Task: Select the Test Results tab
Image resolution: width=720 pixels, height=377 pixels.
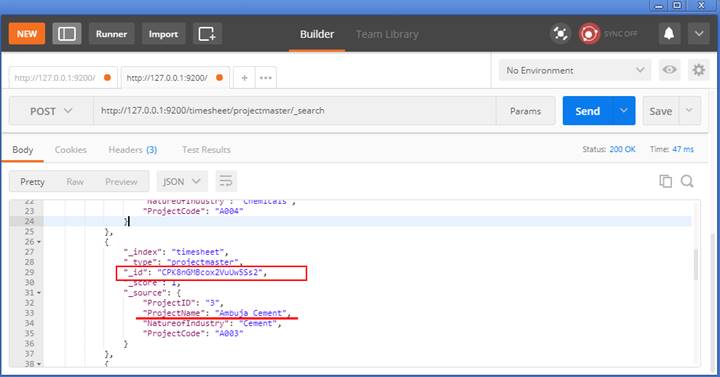Action: point(206,150)
